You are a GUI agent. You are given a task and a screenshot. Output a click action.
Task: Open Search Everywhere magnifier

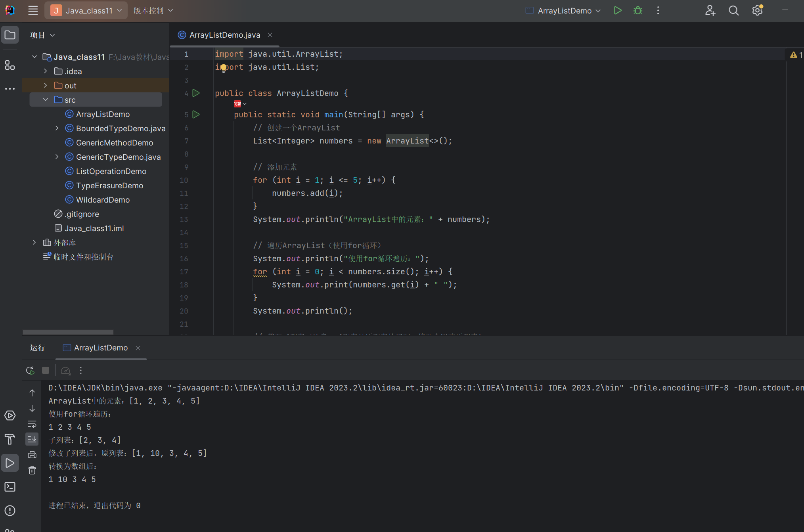pyautogui.click(x=733, y=11)
